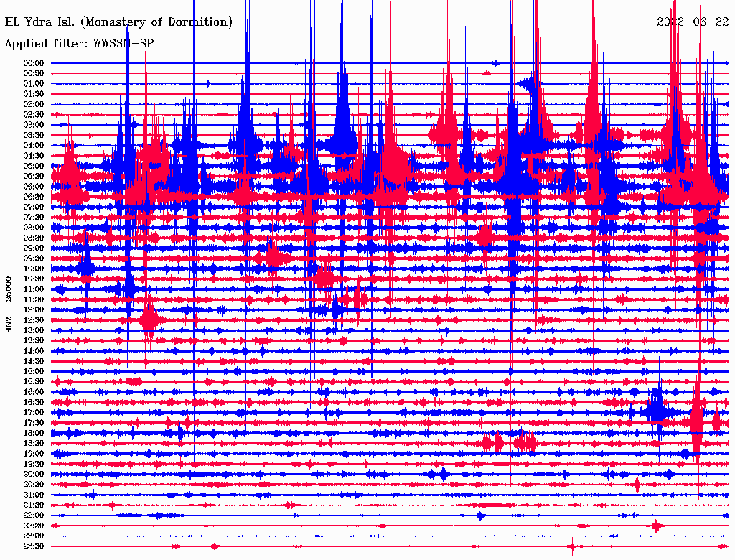The image size is (735, 560).
Task: Select the 01:00 time label
Action: pos(34,83)
